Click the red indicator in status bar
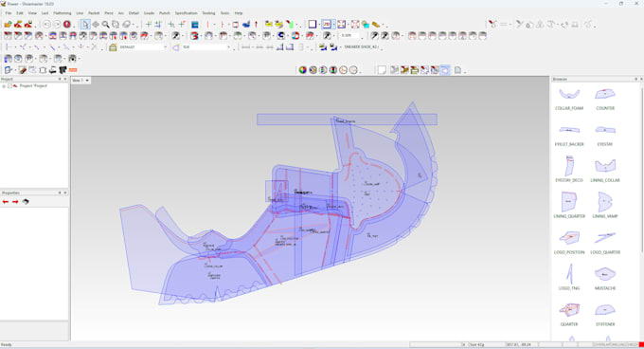This screenshot has width=644, height=349. point(641,344)
